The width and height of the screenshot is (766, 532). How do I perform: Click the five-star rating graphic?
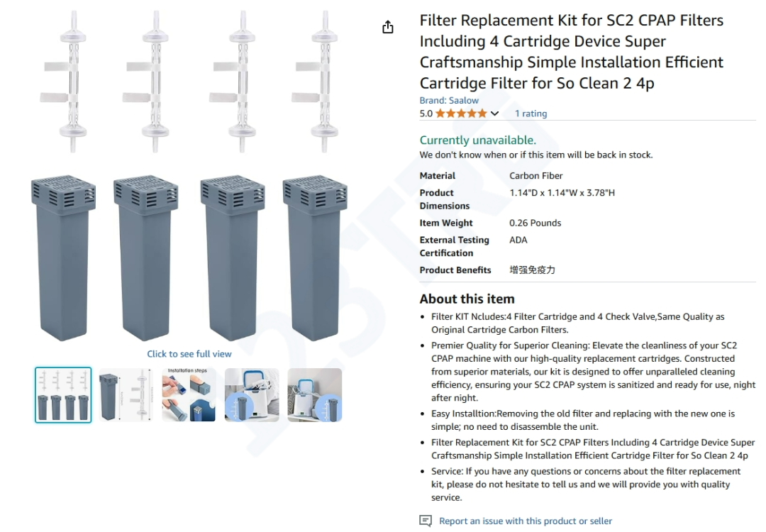[x=461, y=113]
